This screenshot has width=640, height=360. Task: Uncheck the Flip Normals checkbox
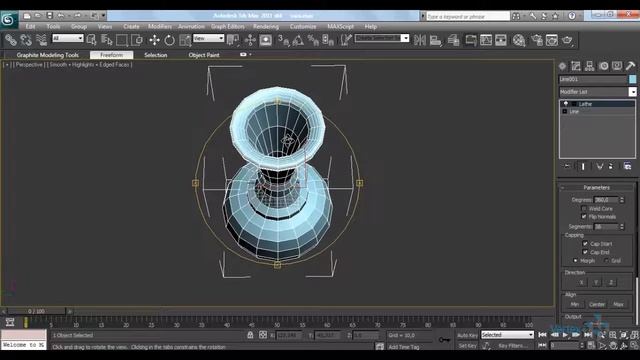point(584,216)
